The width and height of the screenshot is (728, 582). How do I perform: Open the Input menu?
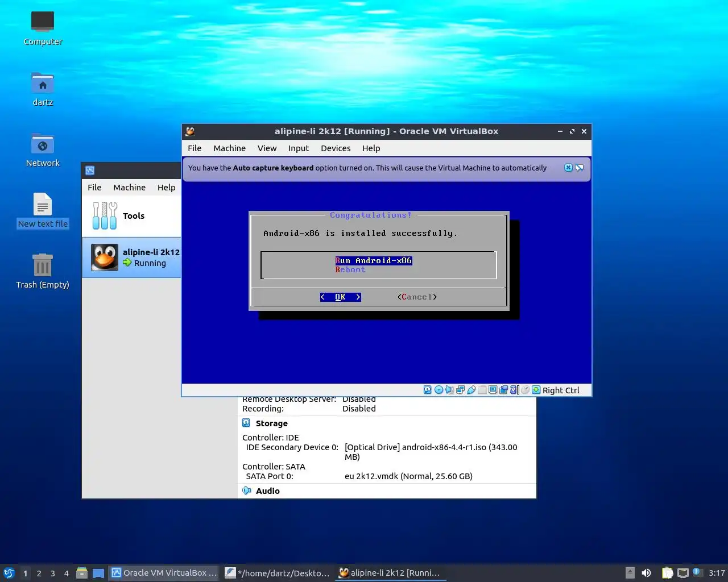[x=299, y=148]
